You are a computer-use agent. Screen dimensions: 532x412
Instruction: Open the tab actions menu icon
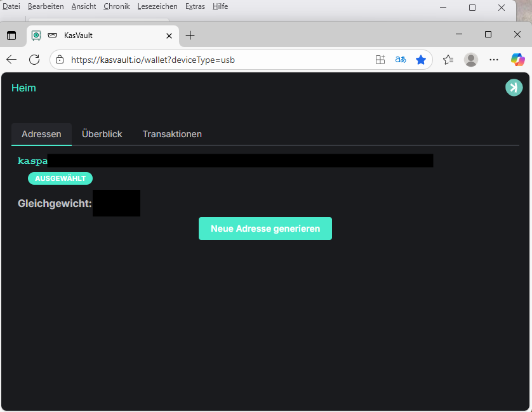click(11, 36)
